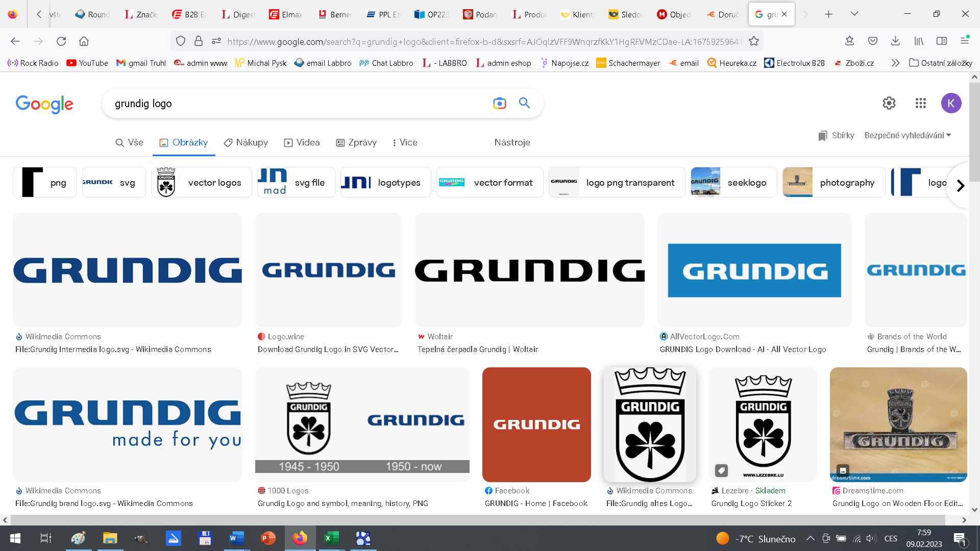Open Windows Start menu
Image resolution: width=980 pixels, height=551 pixels.
15,538
